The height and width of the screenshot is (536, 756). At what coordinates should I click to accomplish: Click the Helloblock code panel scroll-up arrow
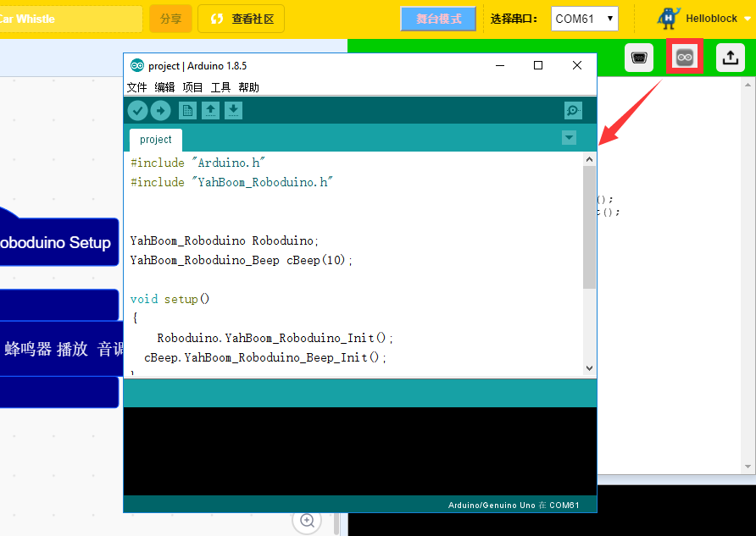748,85
